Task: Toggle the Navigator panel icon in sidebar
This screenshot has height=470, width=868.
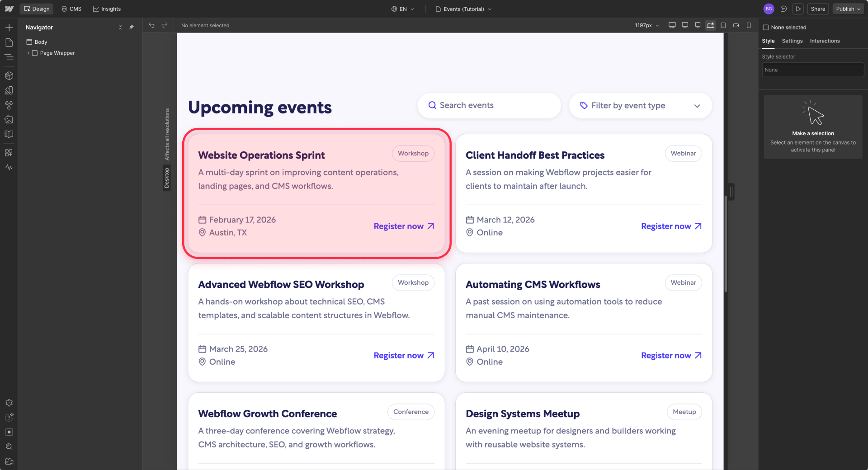Action: point(9,57)
